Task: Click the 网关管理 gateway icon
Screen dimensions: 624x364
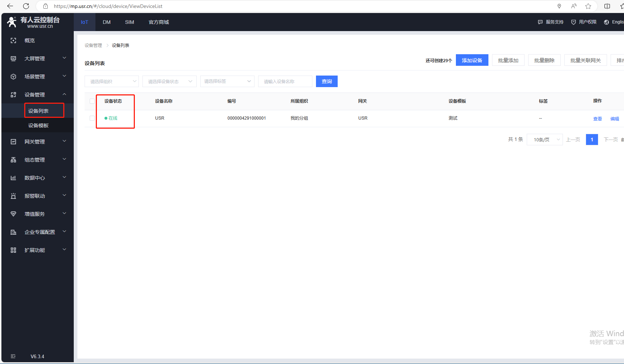Action: (13, 142)
